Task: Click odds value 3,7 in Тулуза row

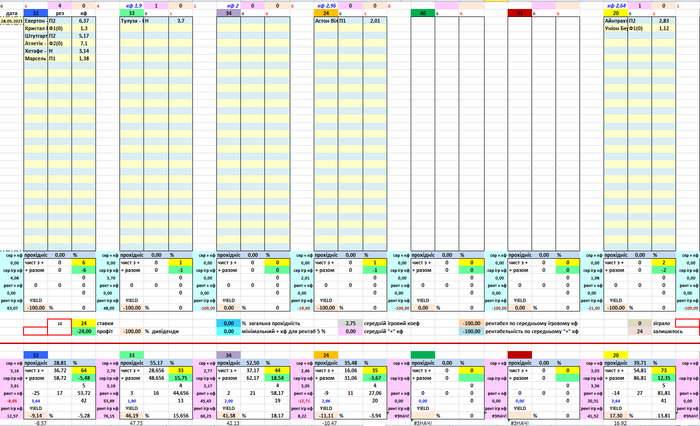Action: click(x=180, y=21)
